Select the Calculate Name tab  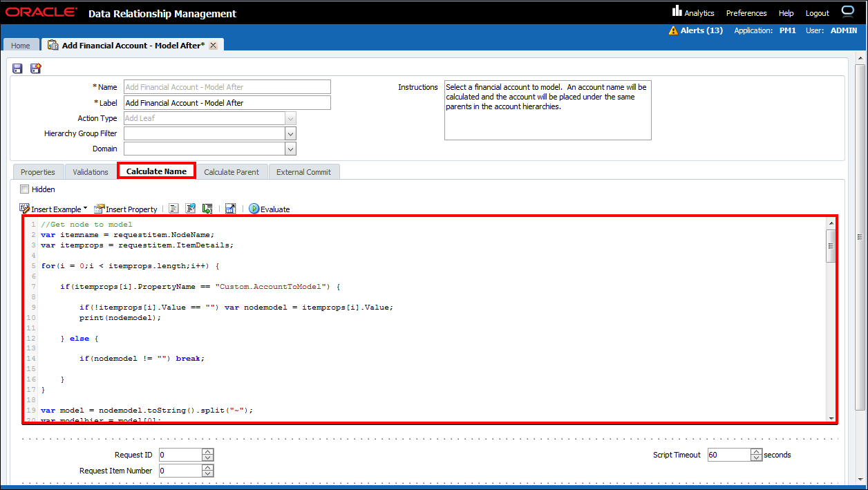(156, 171)
